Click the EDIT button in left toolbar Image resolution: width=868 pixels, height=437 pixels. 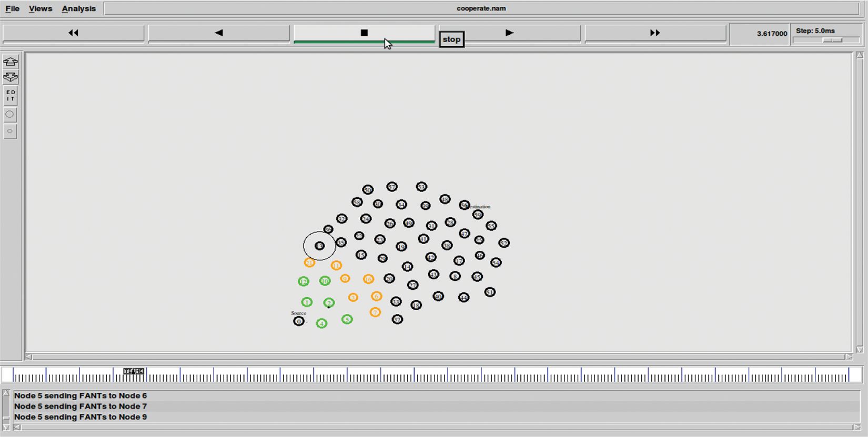pyautogui.click(x=11, y=96)
